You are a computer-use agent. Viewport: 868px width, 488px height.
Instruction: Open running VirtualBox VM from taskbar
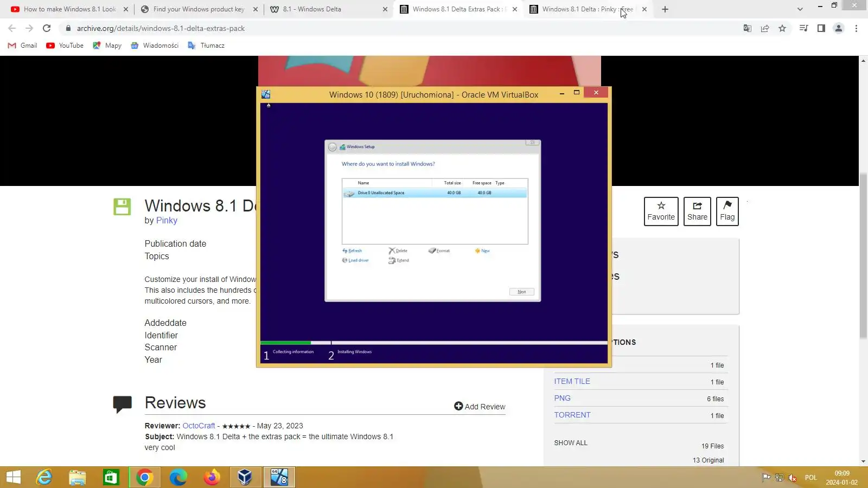point(279,477)
